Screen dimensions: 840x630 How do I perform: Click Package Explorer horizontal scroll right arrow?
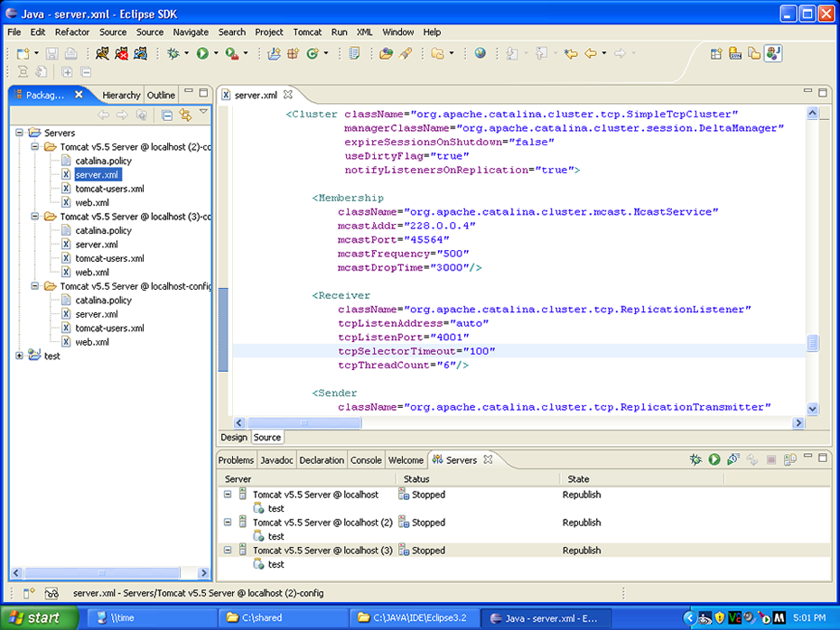pos(203,573)
